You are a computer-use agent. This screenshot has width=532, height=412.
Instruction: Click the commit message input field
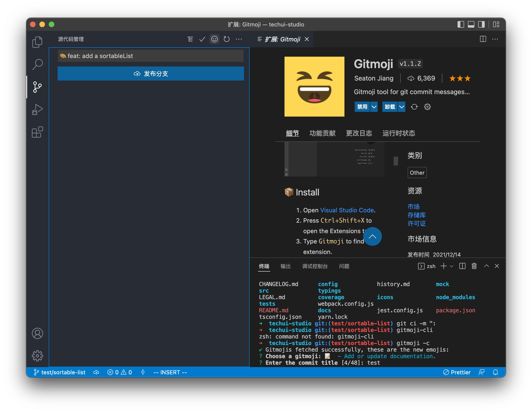[151, 56]
